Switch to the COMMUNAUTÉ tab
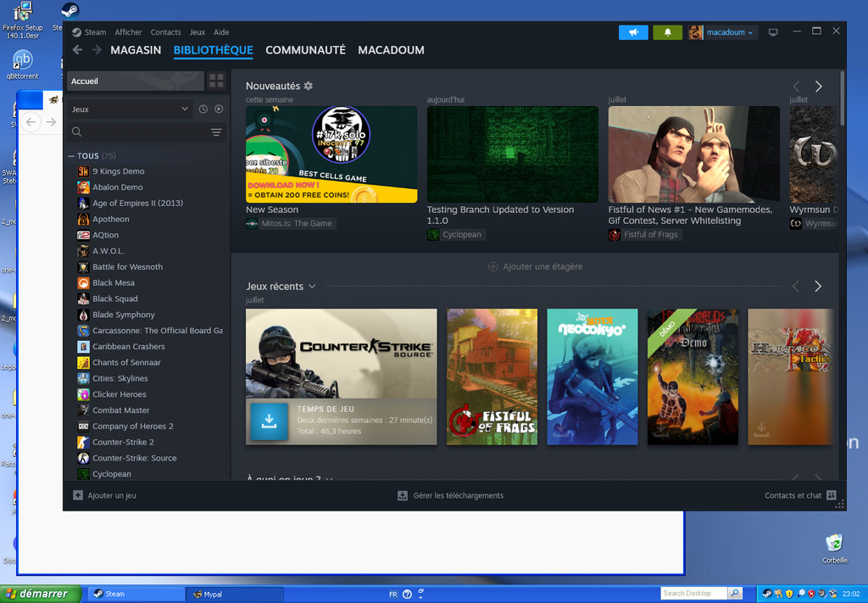 [305, 50]
